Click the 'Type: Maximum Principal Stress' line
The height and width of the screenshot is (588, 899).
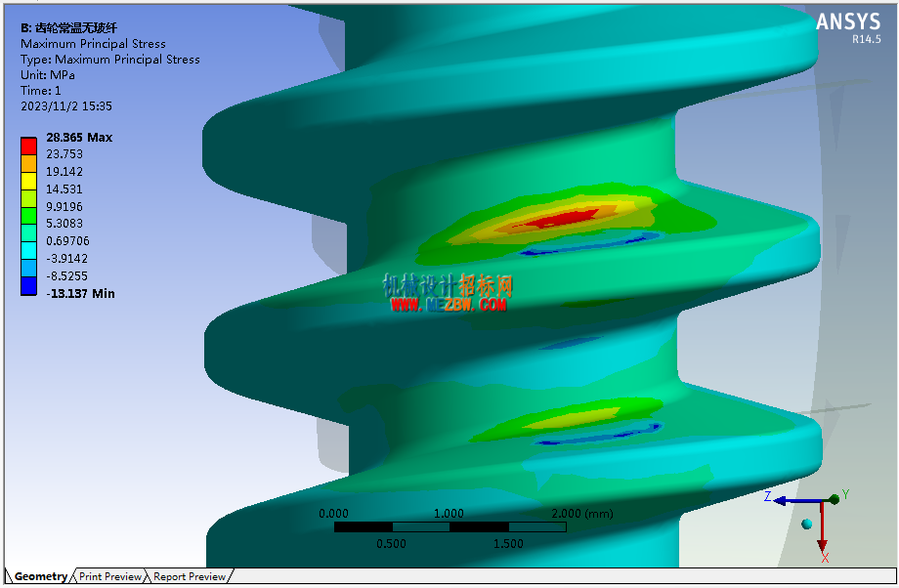point(110,59)
